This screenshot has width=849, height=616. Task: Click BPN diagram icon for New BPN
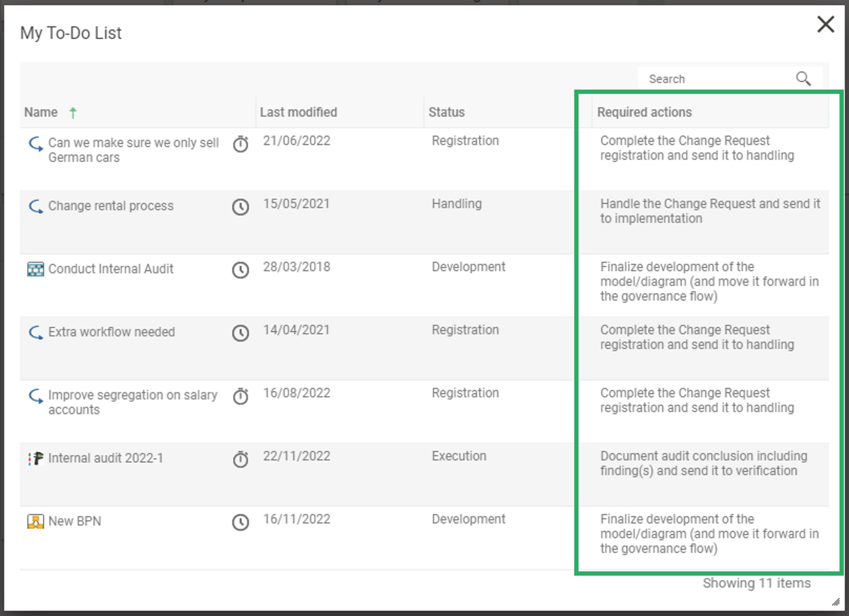pyautogui.click(x=35, y=521)
